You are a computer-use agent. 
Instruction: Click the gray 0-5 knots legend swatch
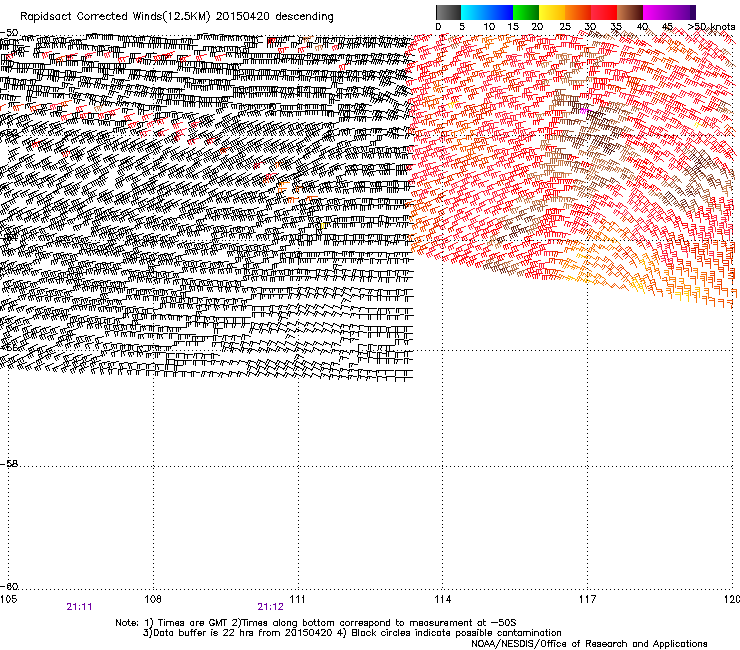tap(448, 12)
